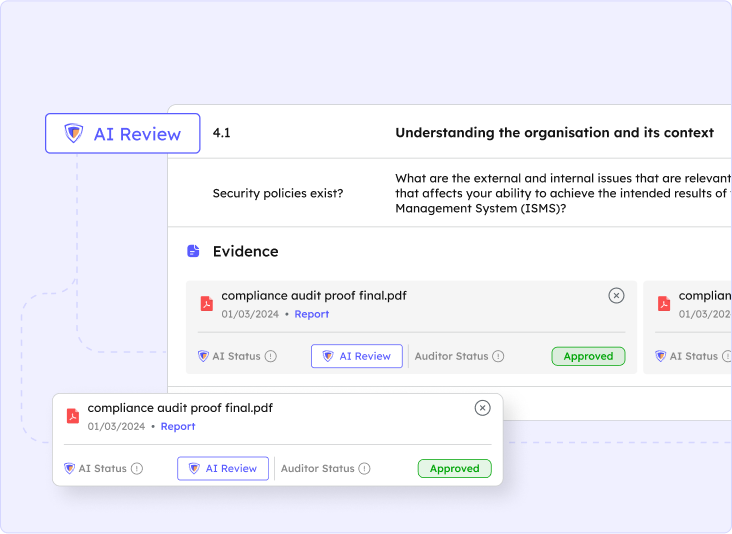Remove the first evidence card with X icon
The width and height of the screenshot is (732, 534).
[616, 295]
